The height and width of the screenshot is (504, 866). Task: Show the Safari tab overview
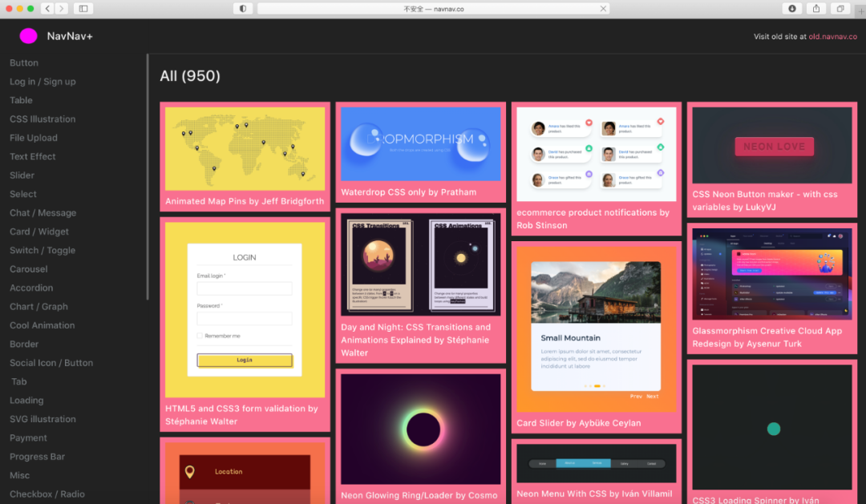(x=840, y=9)
